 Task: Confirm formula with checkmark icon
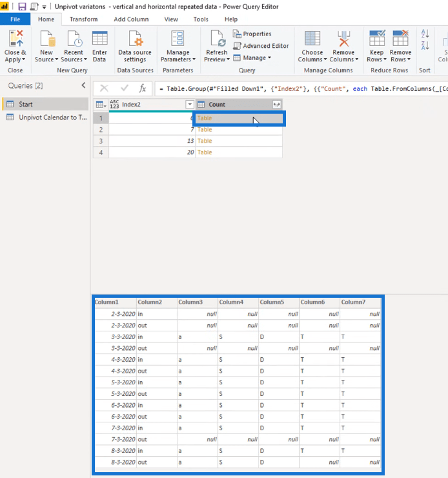point(124,88)
